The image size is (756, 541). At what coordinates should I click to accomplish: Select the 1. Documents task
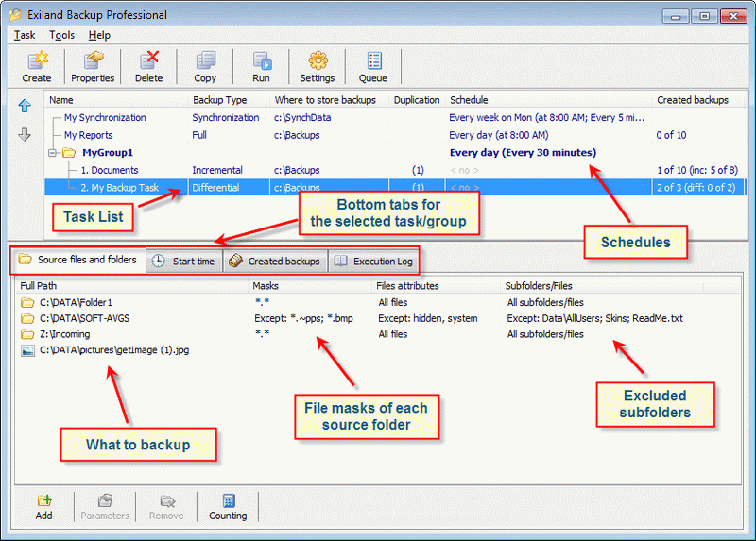tap(110, 170)
